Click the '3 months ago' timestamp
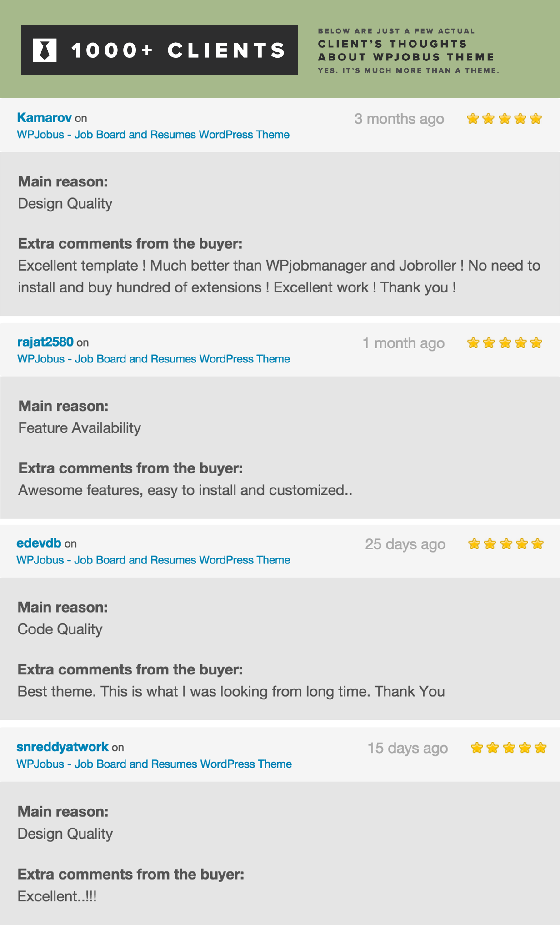Viewport: 560px width, 925px height. pyautogui.click(x=399, y=119)
